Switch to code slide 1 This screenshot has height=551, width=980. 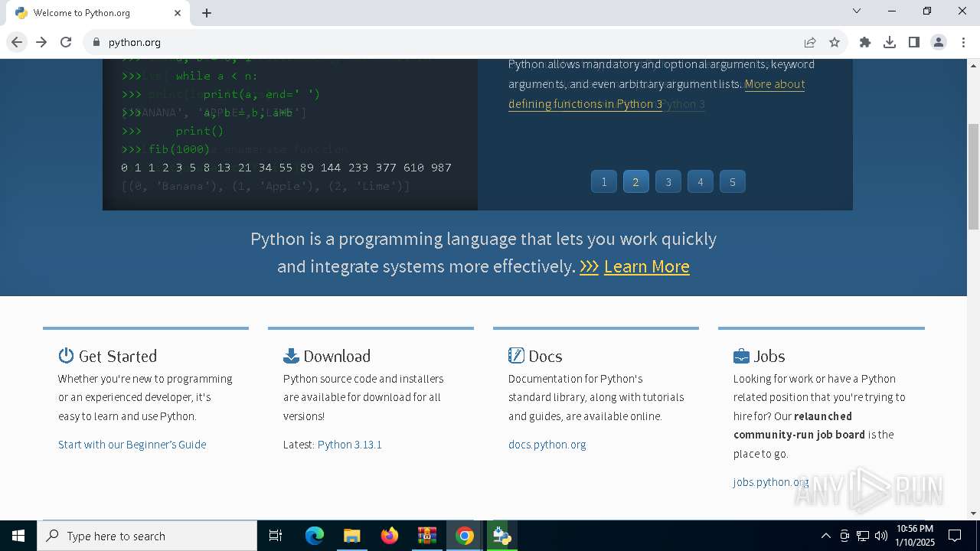(603, 181)
